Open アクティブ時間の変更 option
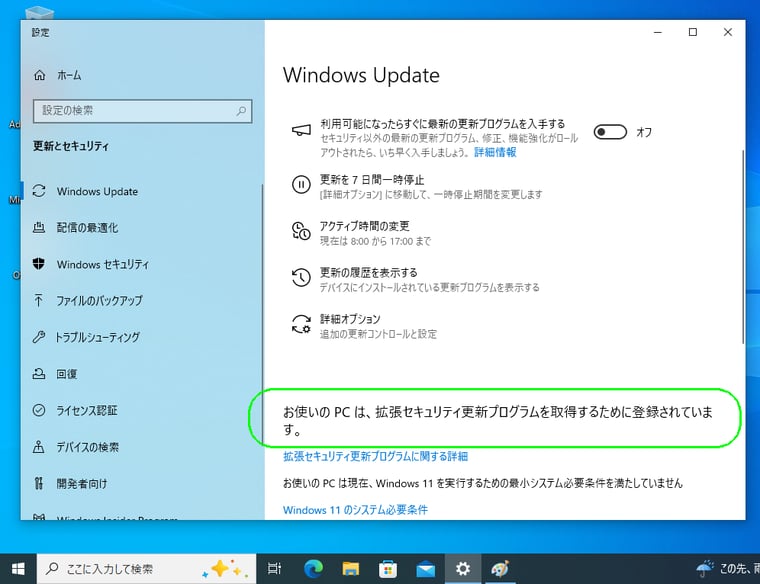This screenshot has width=760, height=584. pos(364,226)
